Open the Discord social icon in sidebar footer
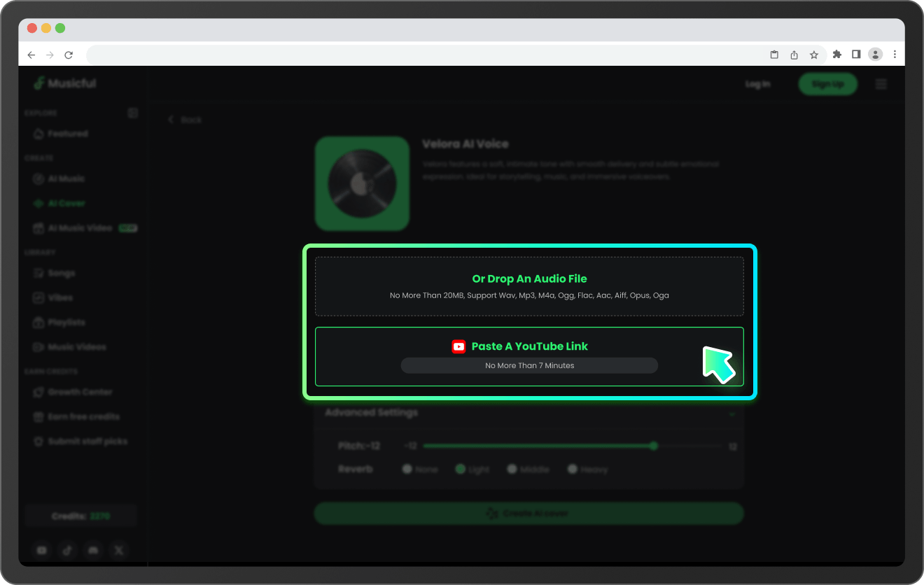The width and height of the screenshot is (924, 585). coord(93,551)
